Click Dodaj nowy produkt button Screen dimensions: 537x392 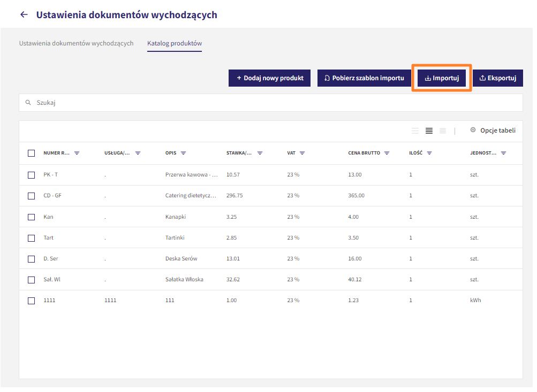[269, 78]
